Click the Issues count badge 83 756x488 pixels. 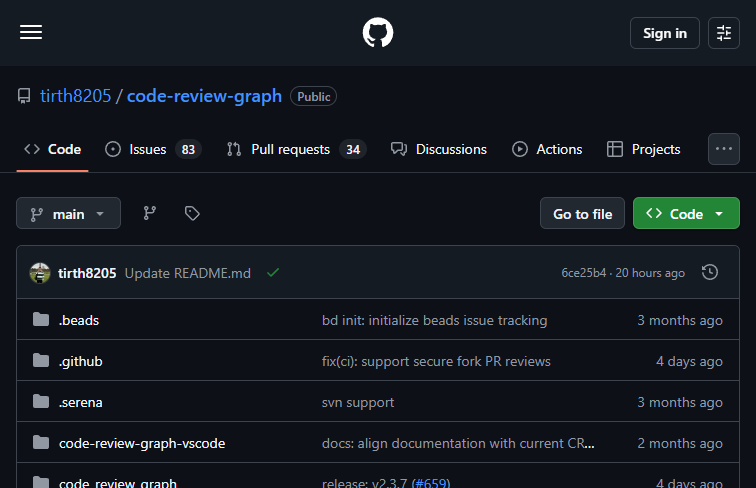(x=188, y=149)
